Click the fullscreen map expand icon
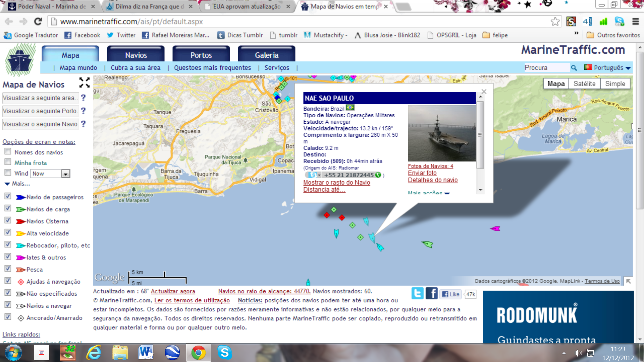Screen dimensions: 644x362 pos(84,82)
